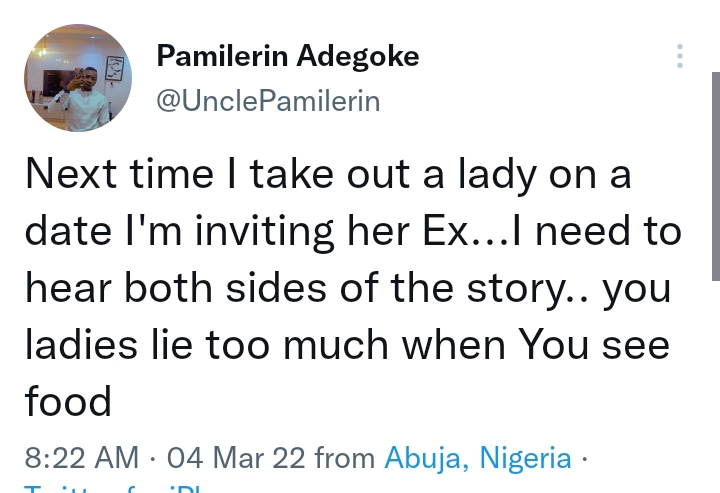Open the Pamilerin Adegoke display name
720x493 pixels.
288,57
